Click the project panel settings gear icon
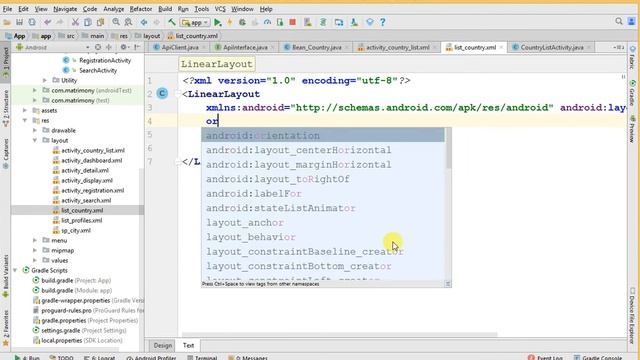The width and height of the screenshot is (640, 360). point(123,47)
